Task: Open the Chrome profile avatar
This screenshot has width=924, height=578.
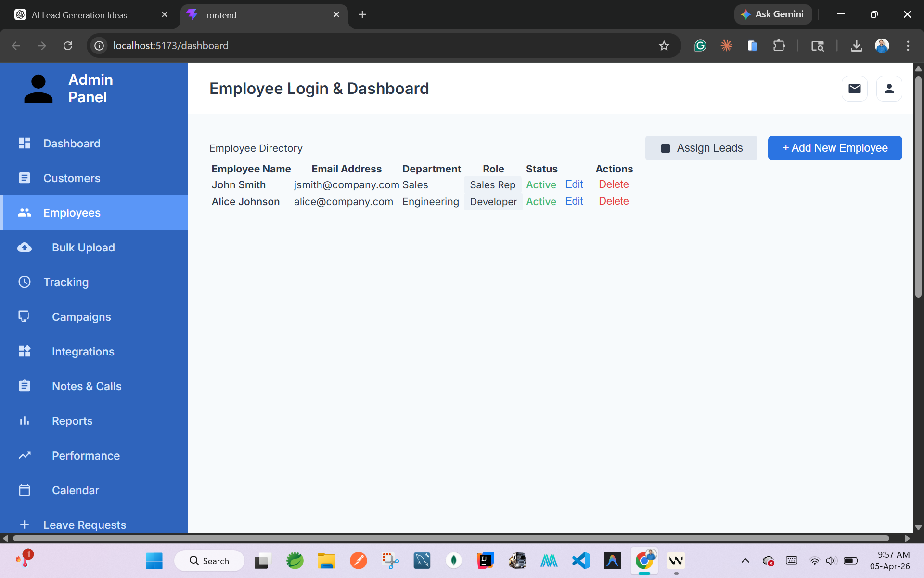Action: 882,46
